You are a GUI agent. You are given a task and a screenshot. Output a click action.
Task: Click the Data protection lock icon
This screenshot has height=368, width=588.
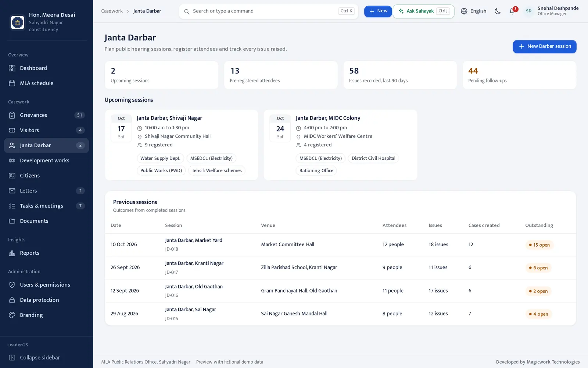click(12, 300)
